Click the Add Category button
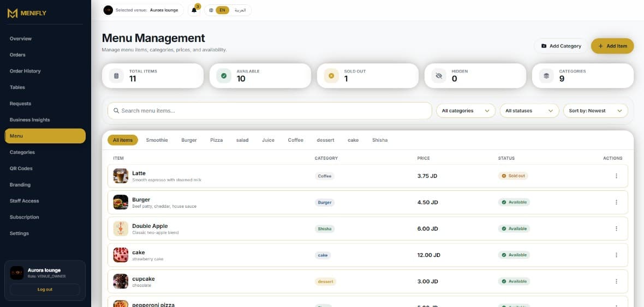Image resolution: width=644 pixels, height=307 pixels. pos(561,46)
